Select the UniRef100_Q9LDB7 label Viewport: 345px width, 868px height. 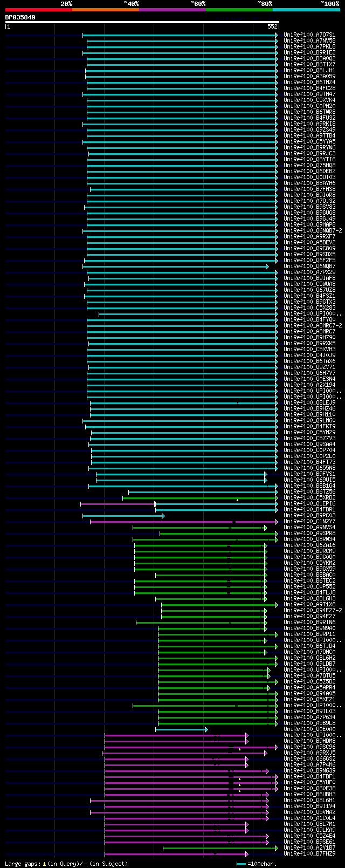[x=309, y=664]
